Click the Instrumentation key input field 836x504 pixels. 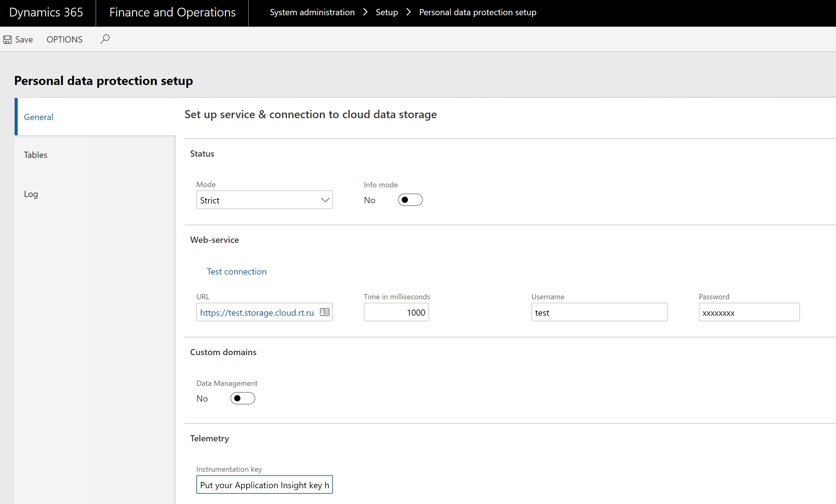click(x=264, y=485)
